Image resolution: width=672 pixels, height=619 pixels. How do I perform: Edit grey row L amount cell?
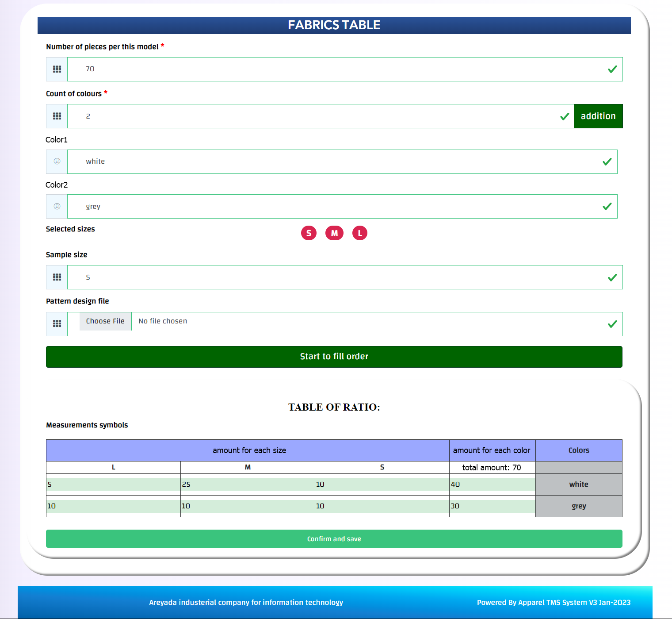pyautogui.click(x=113, y=506)
